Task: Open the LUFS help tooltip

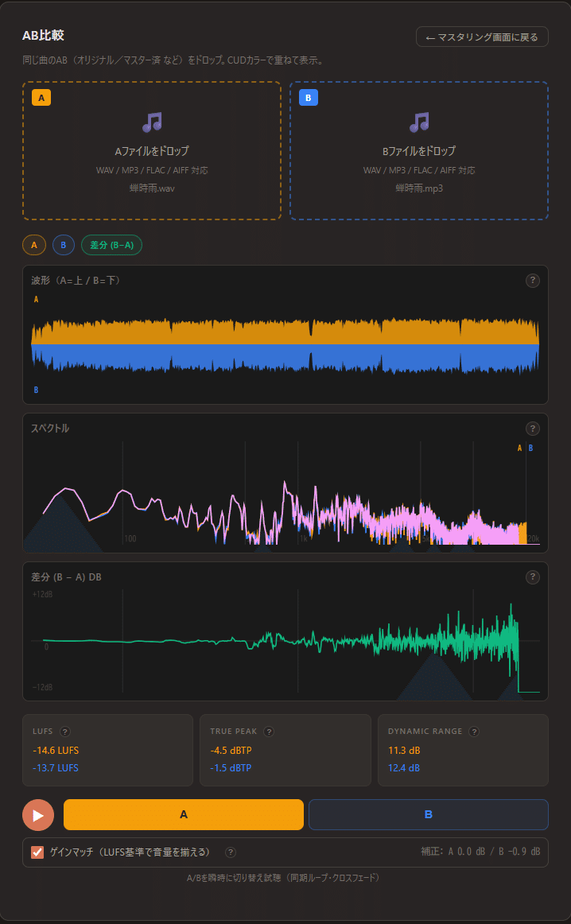Action: click(65, 732)
